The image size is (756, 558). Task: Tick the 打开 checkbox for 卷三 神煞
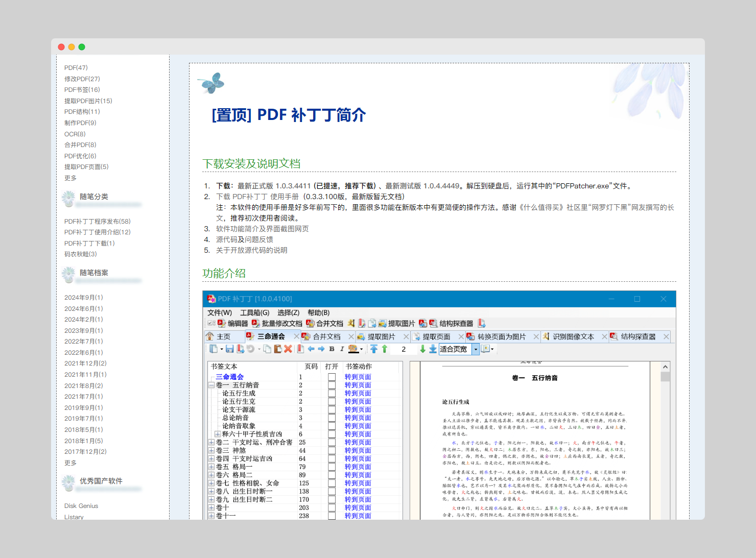[x=332, y=450]
